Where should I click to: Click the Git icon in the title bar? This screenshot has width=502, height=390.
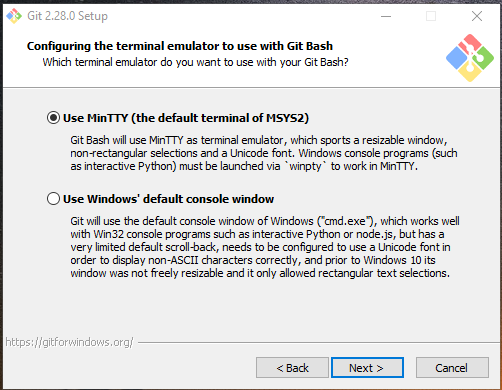(14, 16)
